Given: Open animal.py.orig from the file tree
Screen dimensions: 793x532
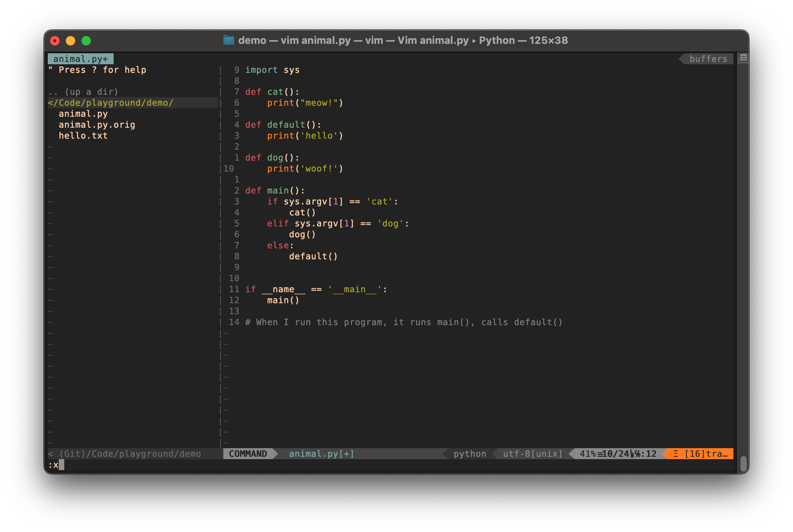Looking at the screenshot, I should (97, 125).
